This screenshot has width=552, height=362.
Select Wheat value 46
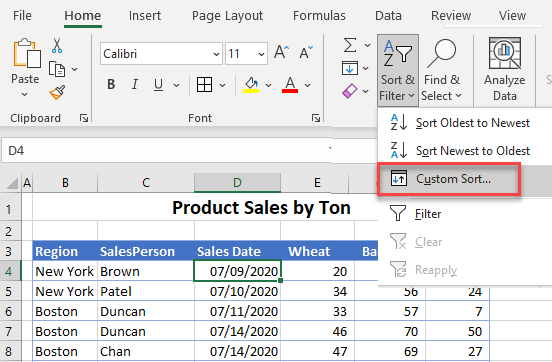(318, 331)
